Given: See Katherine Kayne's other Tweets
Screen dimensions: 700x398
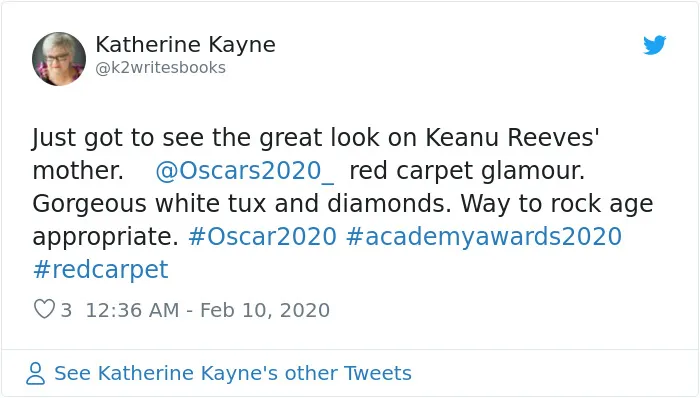Looking at the screenshot, I should point(233,373).
